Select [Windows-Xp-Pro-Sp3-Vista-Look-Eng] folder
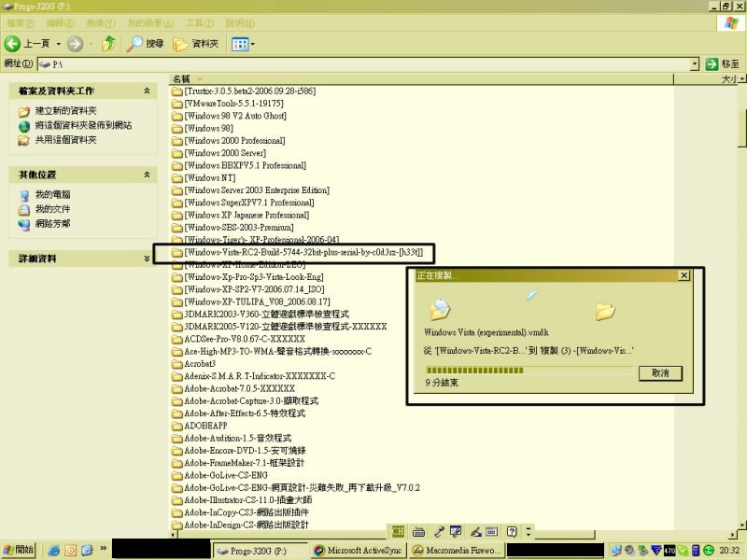The height and width of the screenshot is (560, 747). (247, 277)
